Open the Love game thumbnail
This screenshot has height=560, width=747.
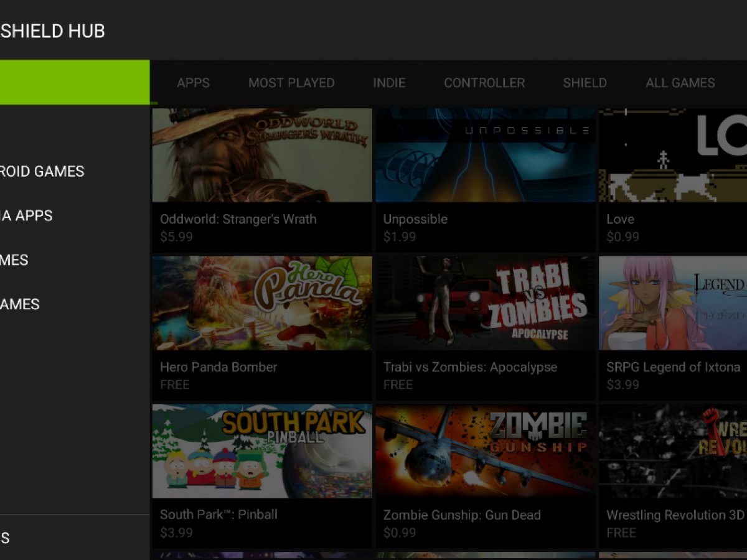point(672,155)
